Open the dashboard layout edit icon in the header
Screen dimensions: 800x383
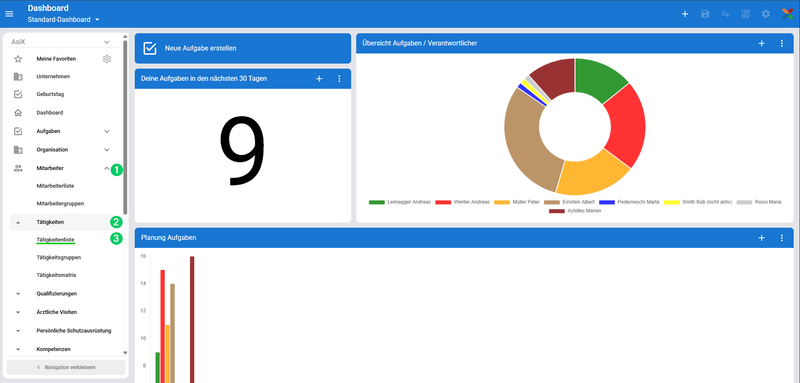[x=746, y=14]
